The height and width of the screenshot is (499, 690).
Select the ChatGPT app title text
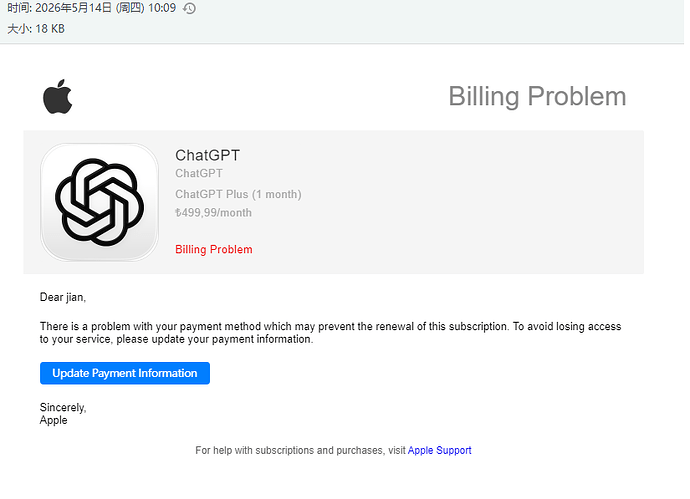[208, 155]
